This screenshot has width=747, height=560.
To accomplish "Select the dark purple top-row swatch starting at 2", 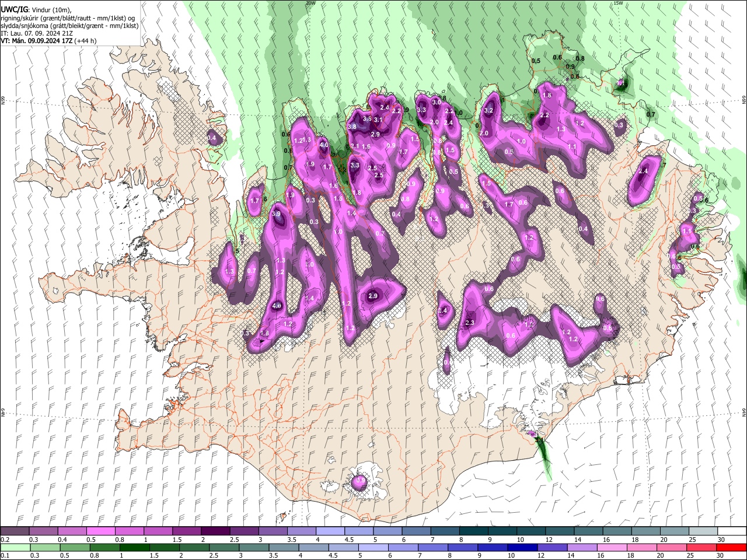I will click(x=215, y=531).
